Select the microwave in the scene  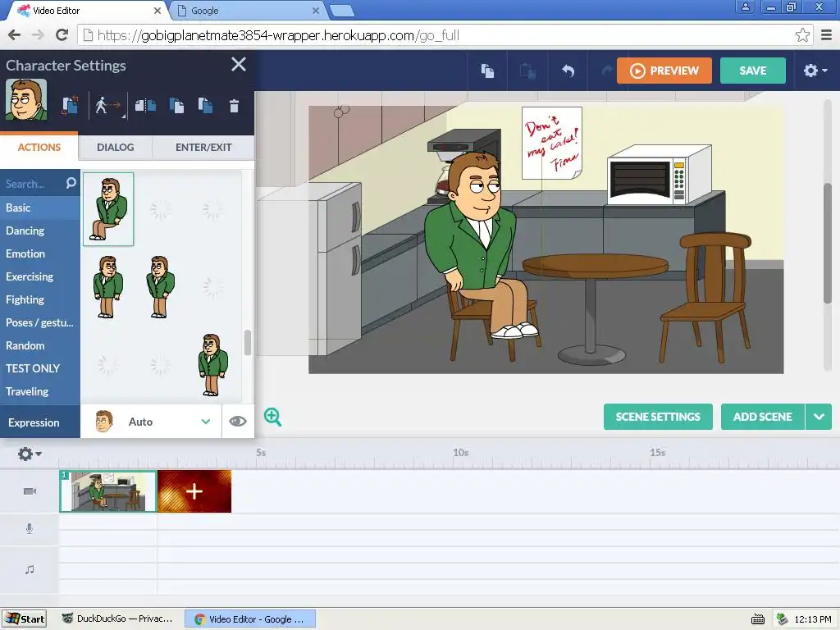tap(660, 175)
